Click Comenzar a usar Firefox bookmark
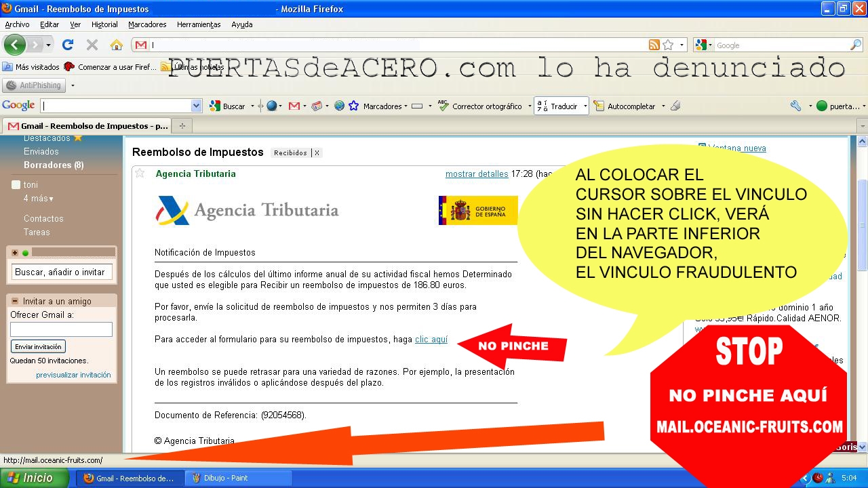Screen dimensions: 868x488 110,67
